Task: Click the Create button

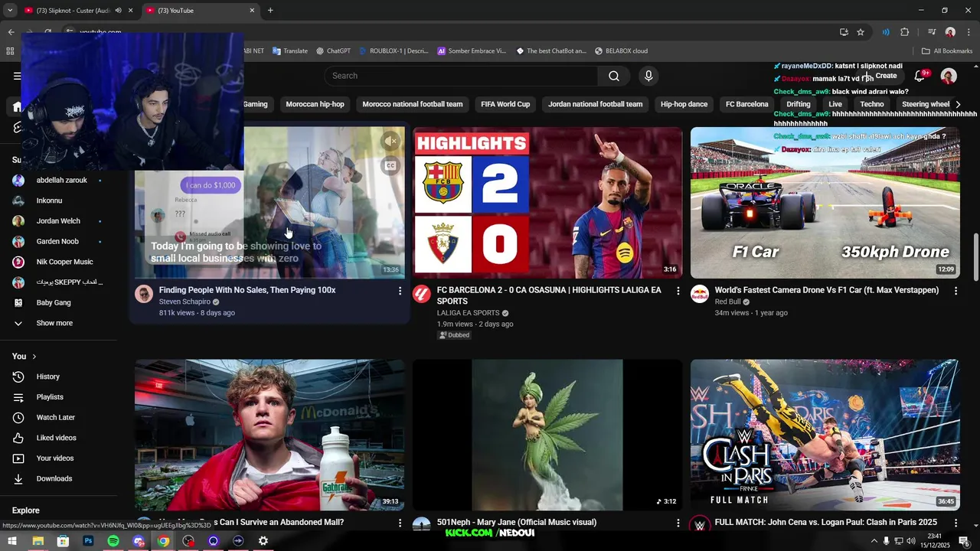Action: point(881,76)
